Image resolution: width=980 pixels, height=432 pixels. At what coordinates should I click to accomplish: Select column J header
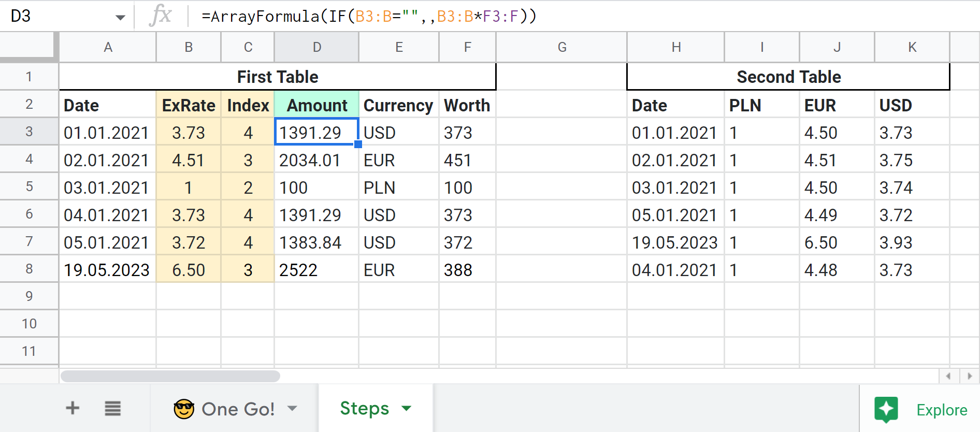click(837, 47)
